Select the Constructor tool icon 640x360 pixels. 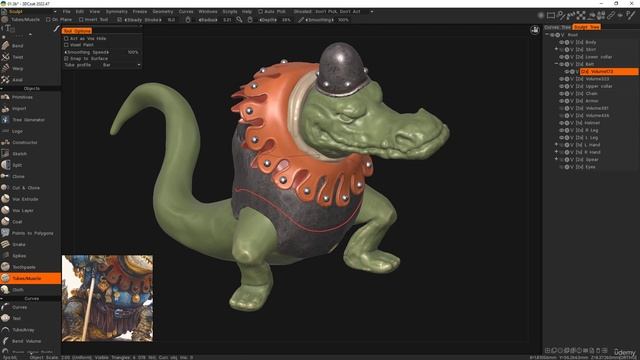point(5,142)
